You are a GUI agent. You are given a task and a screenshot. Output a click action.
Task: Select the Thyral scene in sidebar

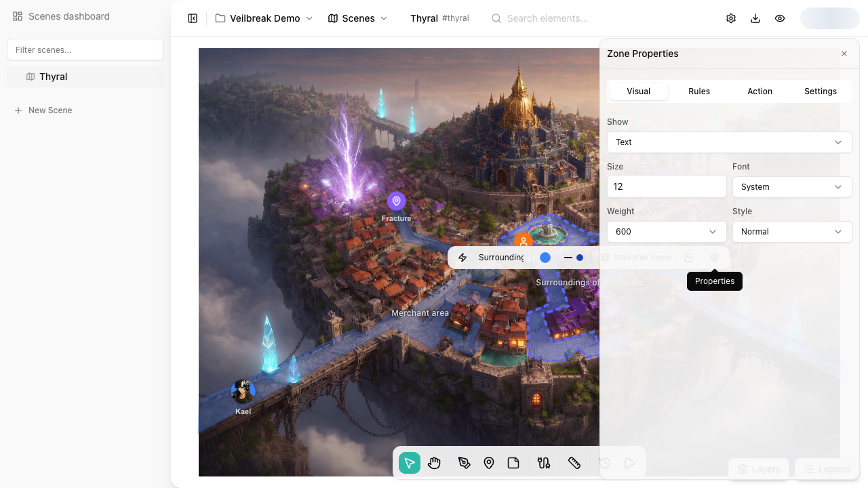pos(85,77)
